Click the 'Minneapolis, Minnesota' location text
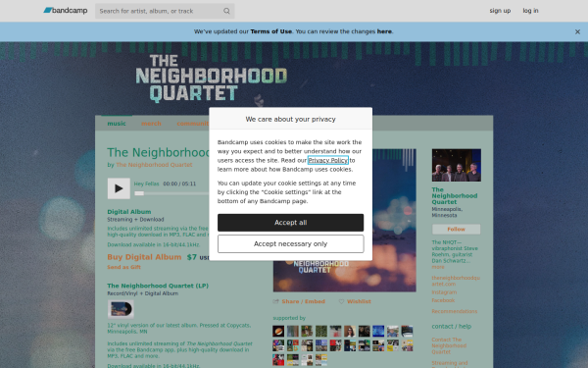Screen dimensions: 588x368 click(447, 212)
